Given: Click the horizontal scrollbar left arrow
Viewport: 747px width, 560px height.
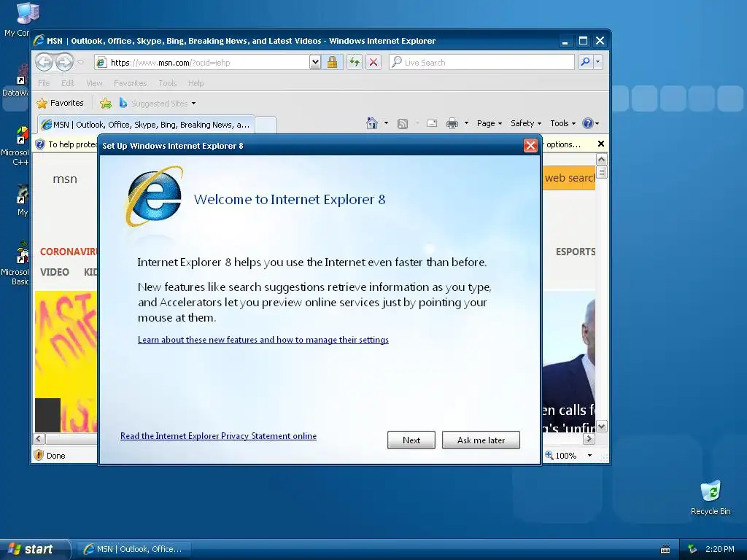Looking at the screenshot, I should [39, 438].
